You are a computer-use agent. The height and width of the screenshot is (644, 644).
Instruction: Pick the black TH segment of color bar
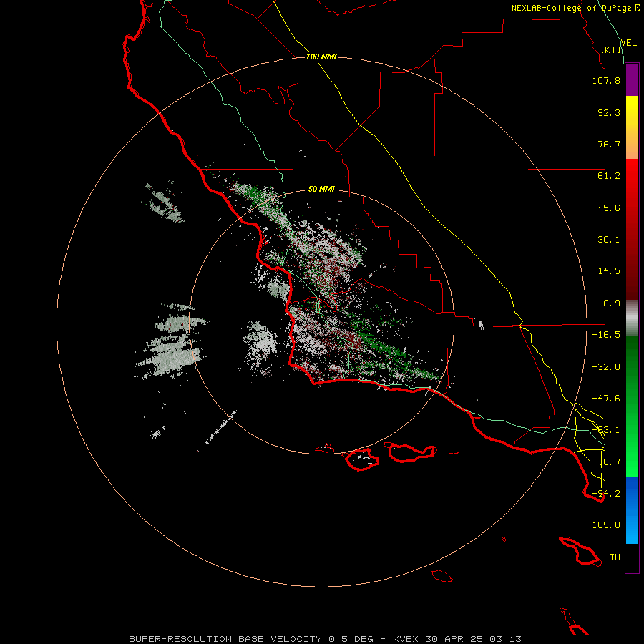click(x=632, y=557)
